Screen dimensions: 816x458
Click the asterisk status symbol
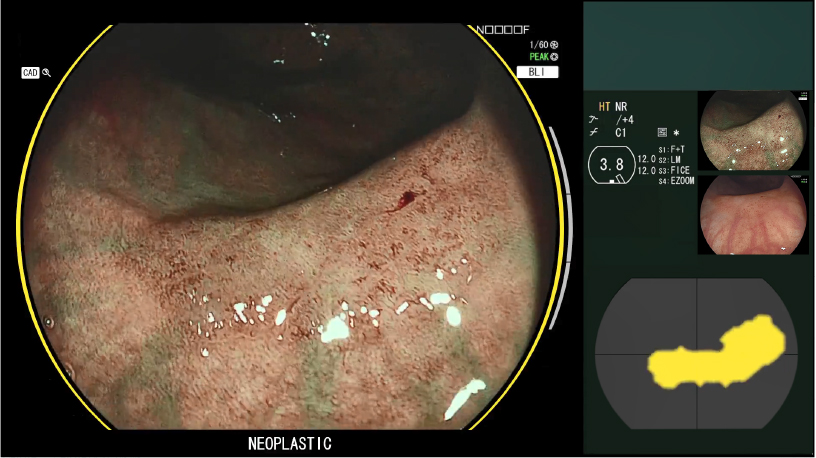[676, 133]
